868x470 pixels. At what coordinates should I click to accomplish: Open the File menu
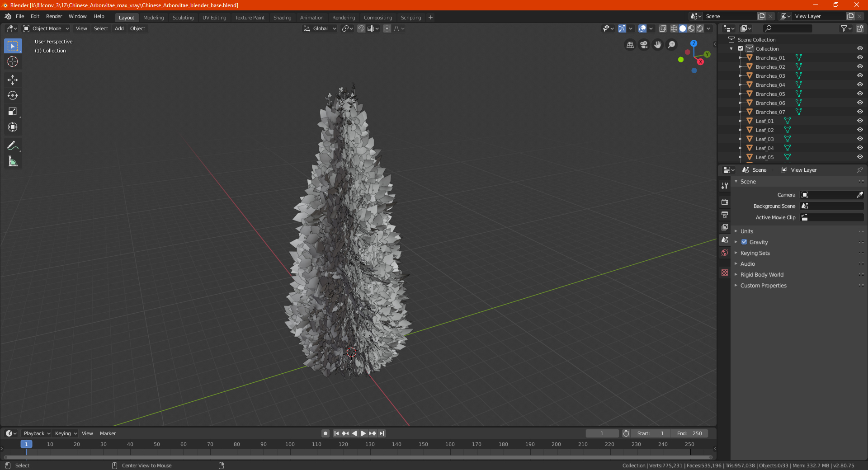[x=20, y=16]
